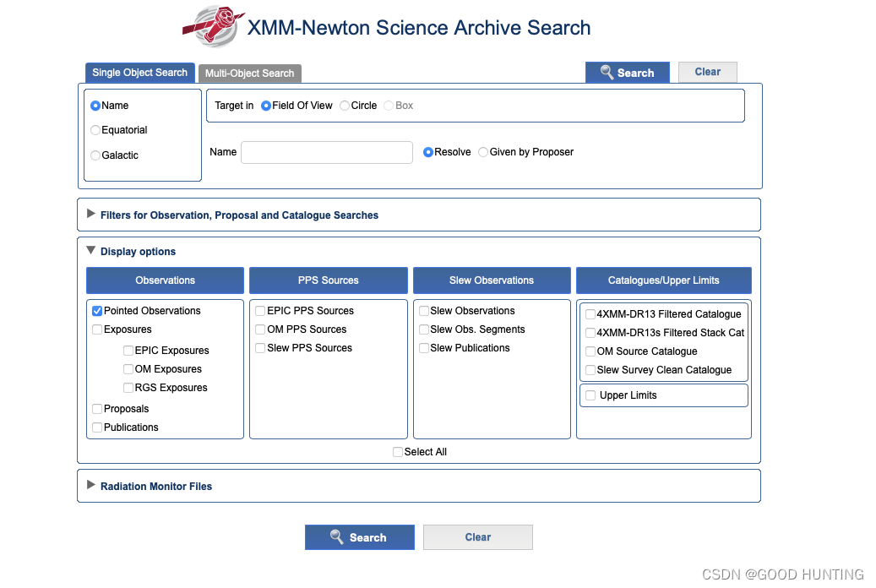Choose Circle target option
Viewport: 876px width, 588px height.
(345, 106)
